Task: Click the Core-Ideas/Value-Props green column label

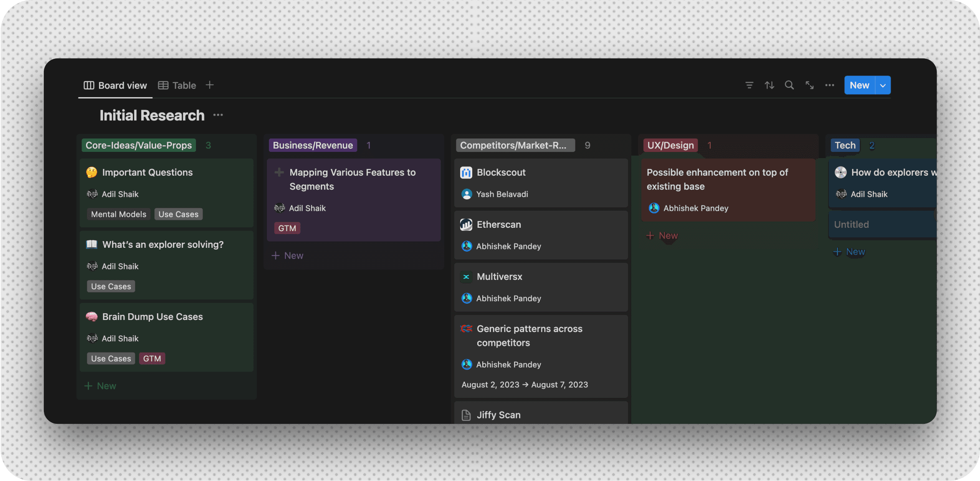Action: [x=139, y=145]
